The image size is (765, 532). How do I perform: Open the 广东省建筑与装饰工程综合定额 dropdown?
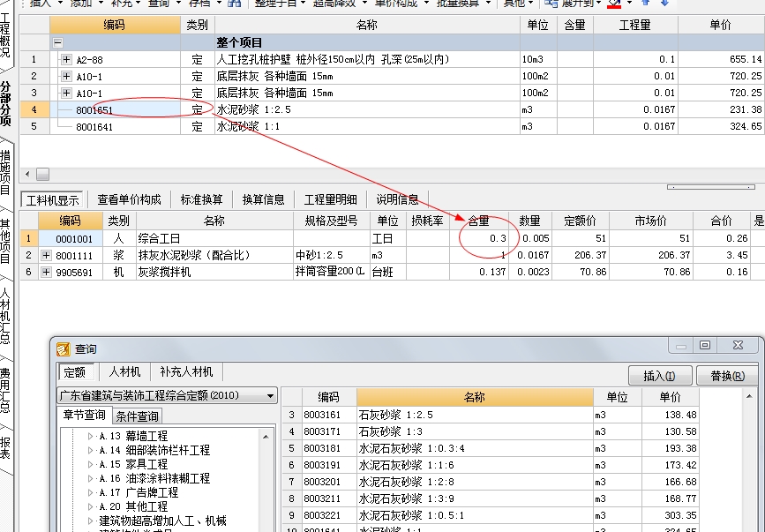[x=270, y=396]
